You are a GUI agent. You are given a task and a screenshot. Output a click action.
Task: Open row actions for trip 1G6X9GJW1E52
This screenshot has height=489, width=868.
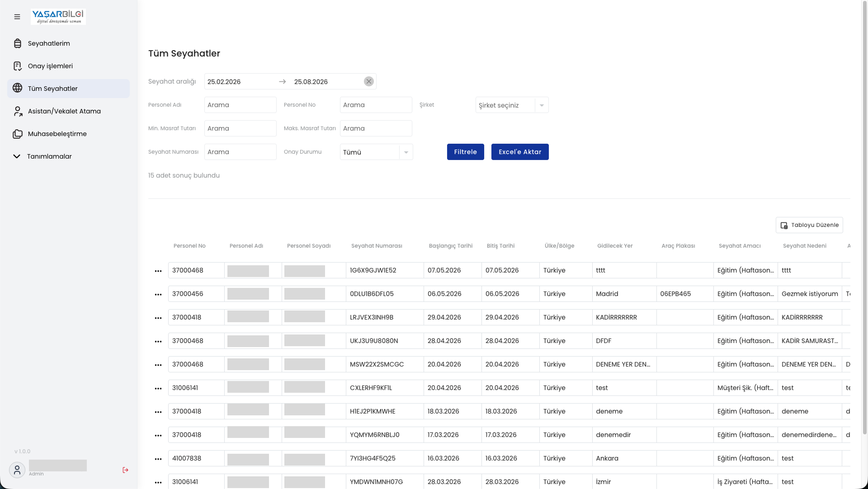[x=158, y=271]
